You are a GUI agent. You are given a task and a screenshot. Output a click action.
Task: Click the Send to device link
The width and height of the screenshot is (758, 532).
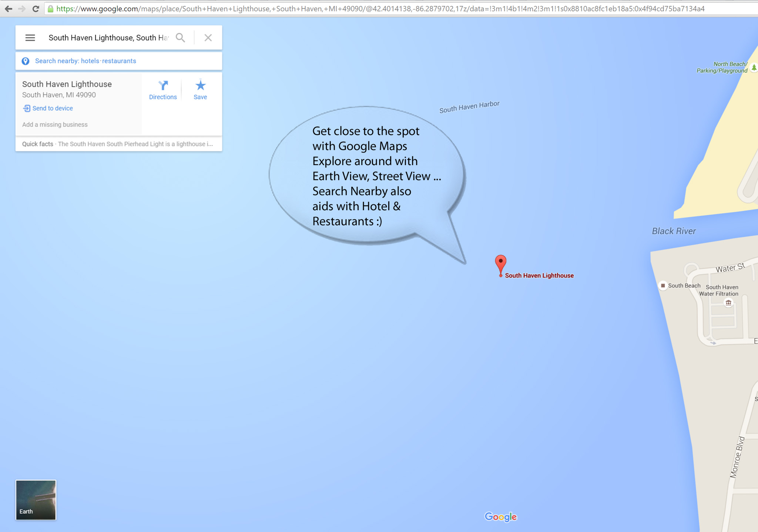pyautogui.click(x=53, y=108)
